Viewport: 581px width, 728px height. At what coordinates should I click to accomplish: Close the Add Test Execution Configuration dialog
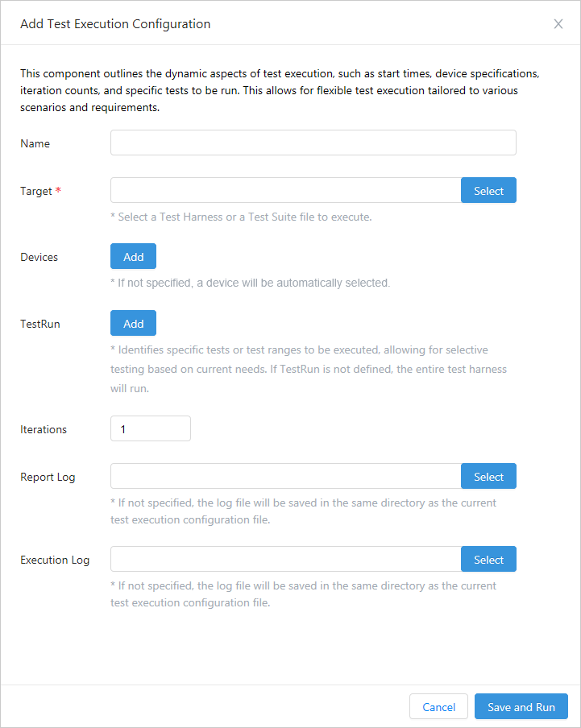click(x=558, y=24)
